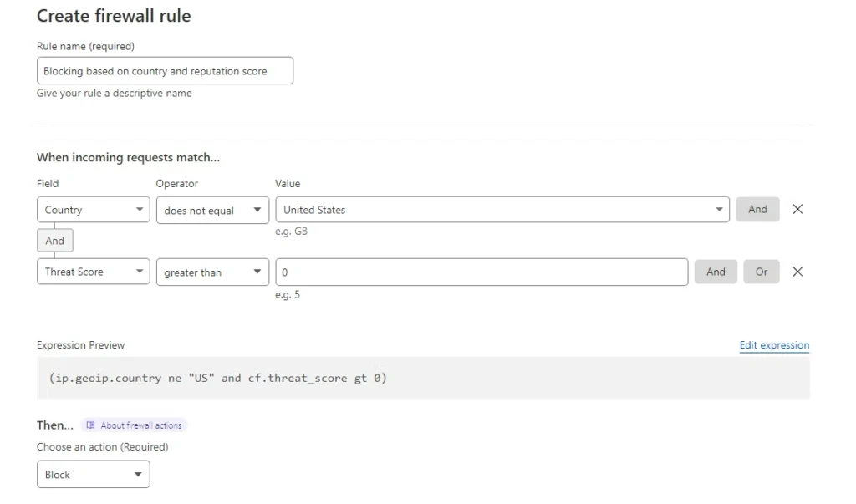Open the Country field dropdown

pos(93,210)
